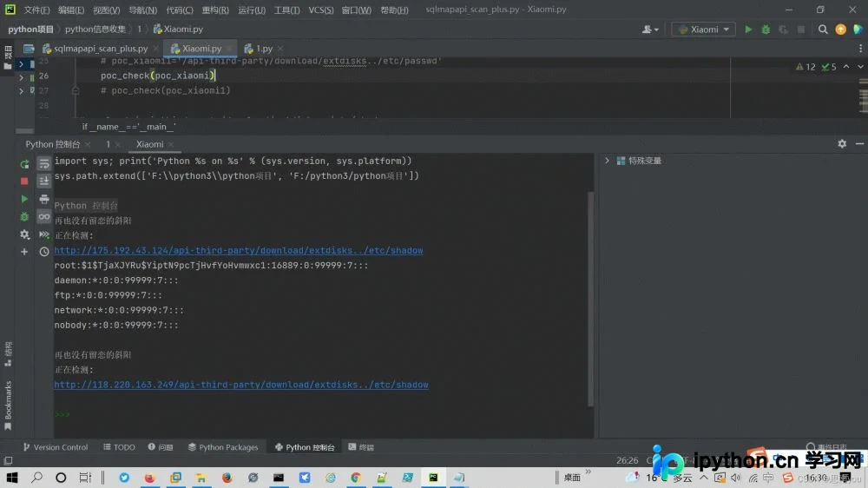Open the user account icon dropdown
The height and width of the screenshot is (488, 868).
pyautogui.click(x=650, y=30)
